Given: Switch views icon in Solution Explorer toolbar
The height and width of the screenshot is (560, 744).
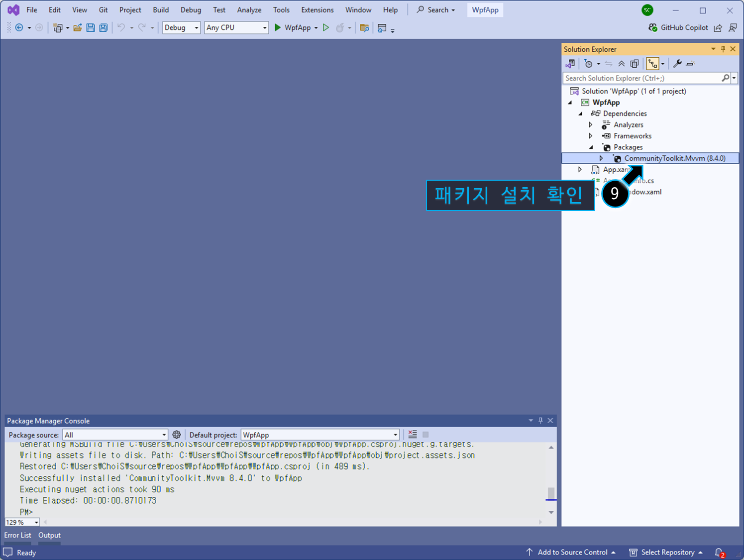Looking at the screenshot, I should coord(570,64).
